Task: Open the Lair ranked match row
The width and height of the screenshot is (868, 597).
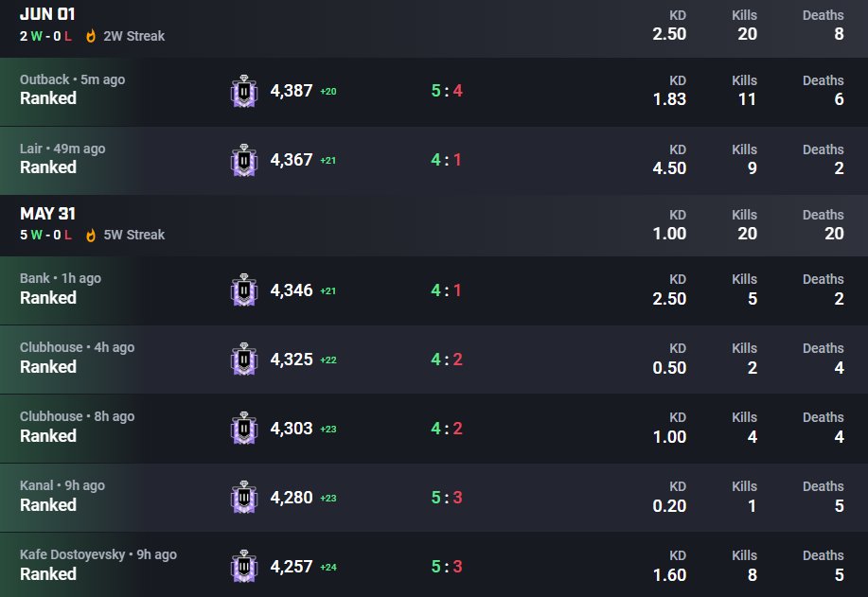Action: click(x=434, y=161)
